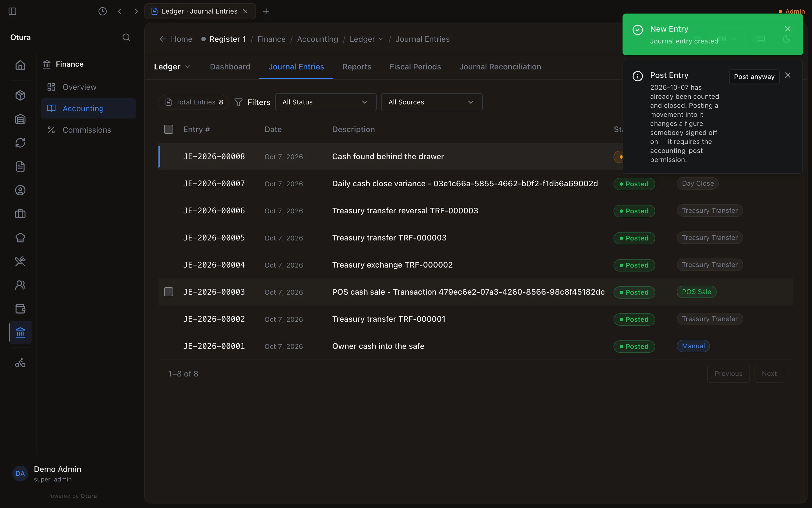Viewport: 812px width, 508px height.
Task: Go forward with the right chevron
Action: [x=136, y=11]
